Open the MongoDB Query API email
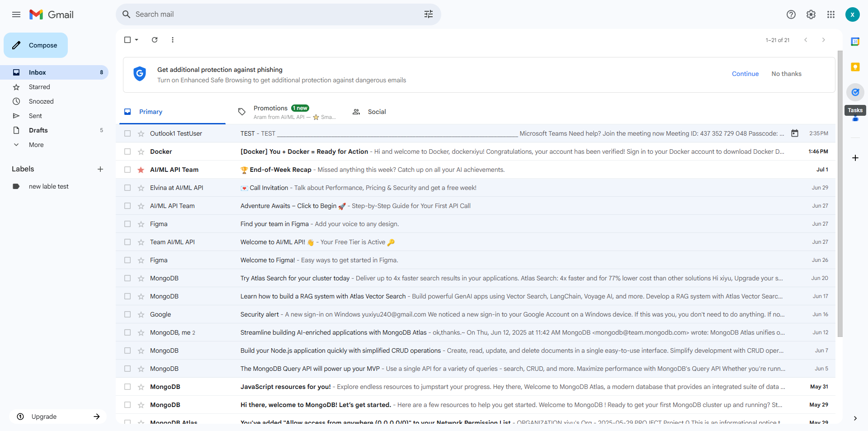 point(476,369)
